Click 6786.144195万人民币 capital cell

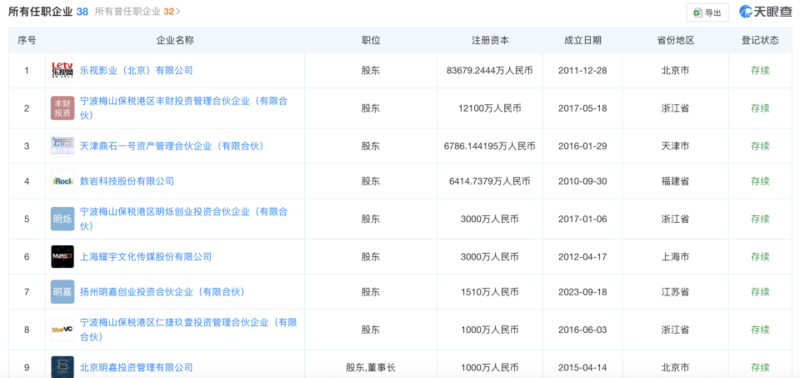[490, 146]
